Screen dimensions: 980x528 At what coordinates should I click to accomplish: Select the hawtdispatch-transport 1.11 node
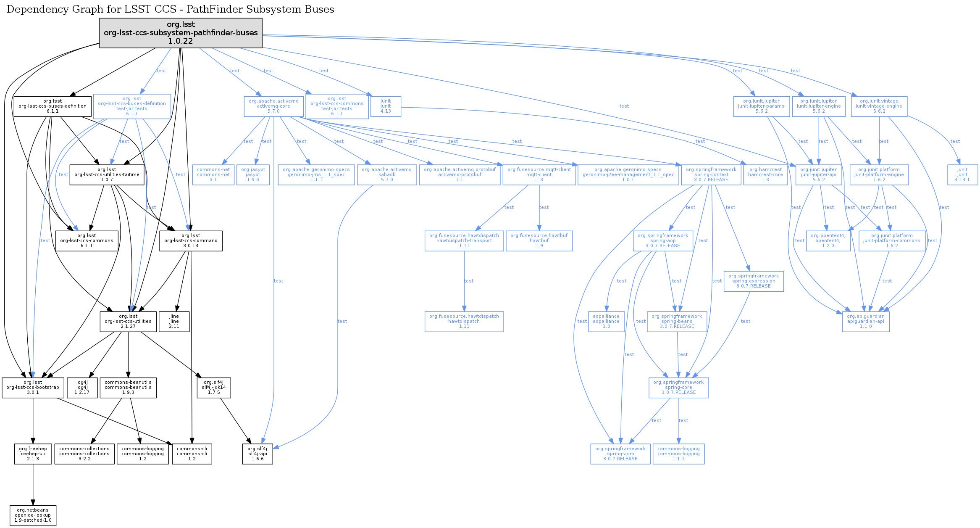[x=464, y=241]
